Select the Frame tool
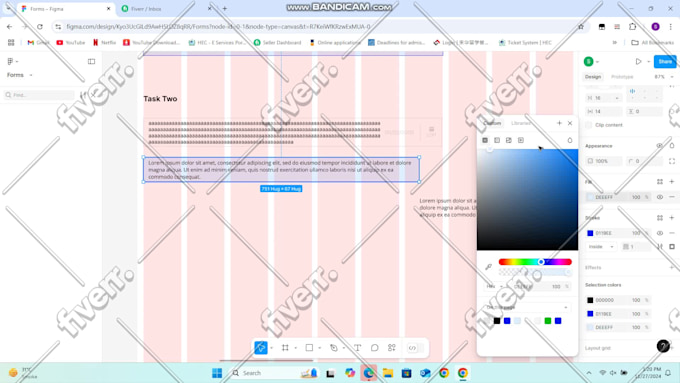 [285, 348]
